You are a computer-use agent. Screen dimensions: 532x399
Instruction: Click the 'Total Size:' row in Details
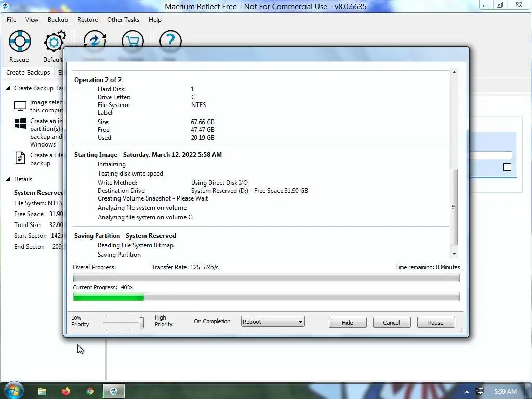[x=38, y=225]
